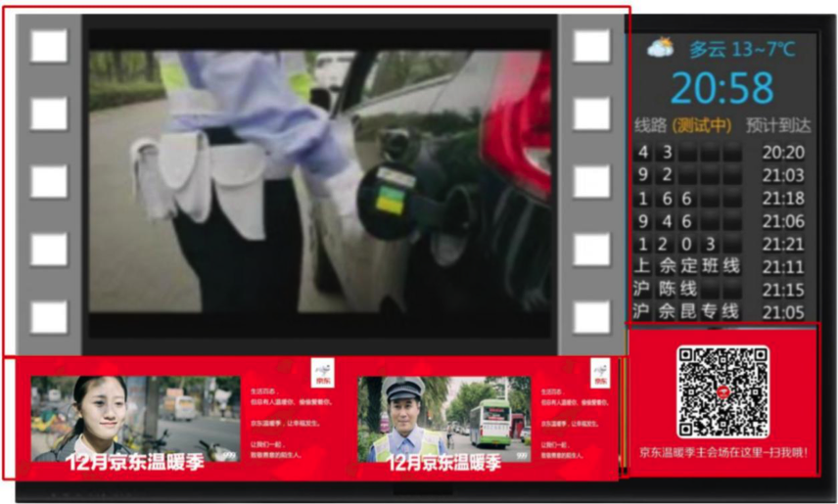Click the top-left film strip hole

pos(49,46)
